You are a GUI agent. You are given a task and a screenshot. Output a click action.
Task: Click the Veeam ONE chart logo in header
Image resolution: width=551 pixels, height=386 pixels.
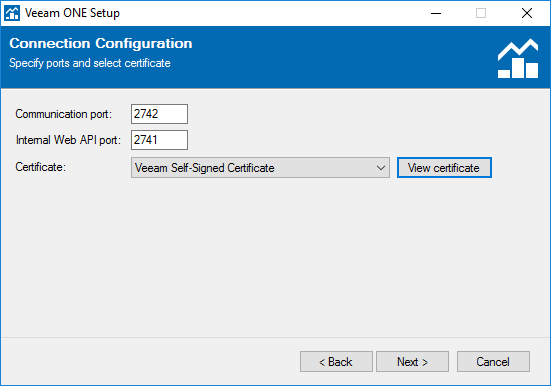pyautogui.click(x=518, y=58)
